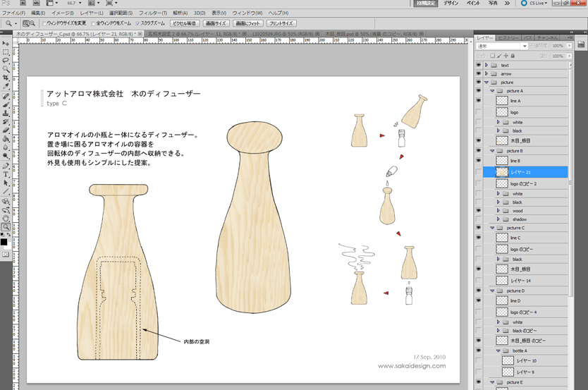Expand the arrow layer group

coord(486,73)
